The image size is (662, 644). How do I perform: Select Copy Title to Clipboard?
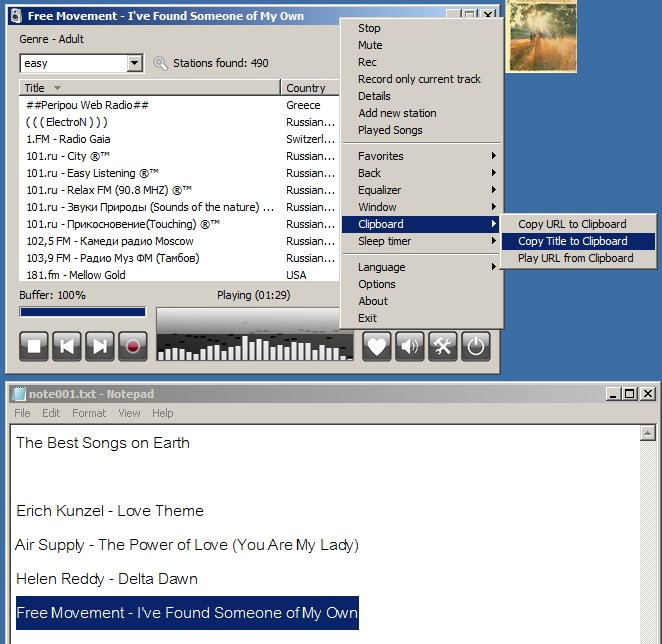tap(578, 241)
